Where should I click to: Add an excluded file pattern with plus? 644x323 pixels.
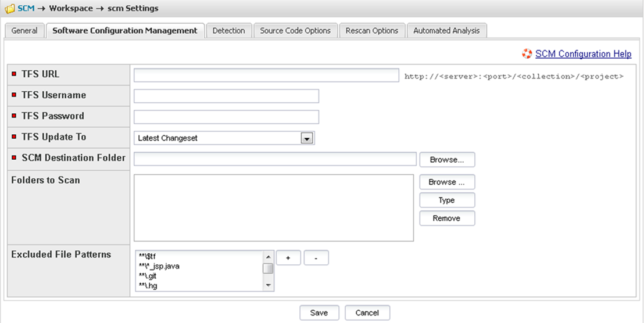tap(288, 258)
